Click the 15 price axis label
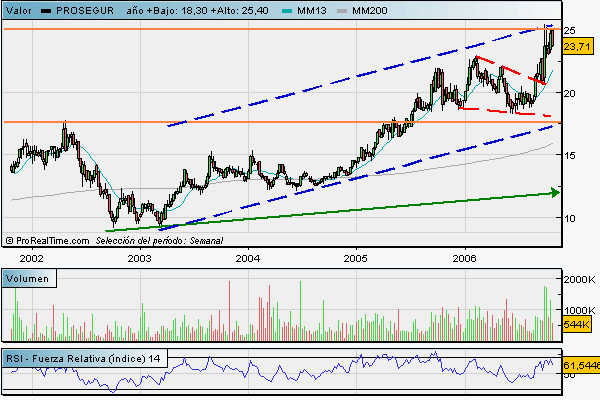600x400 pixels. coord(569,155)
